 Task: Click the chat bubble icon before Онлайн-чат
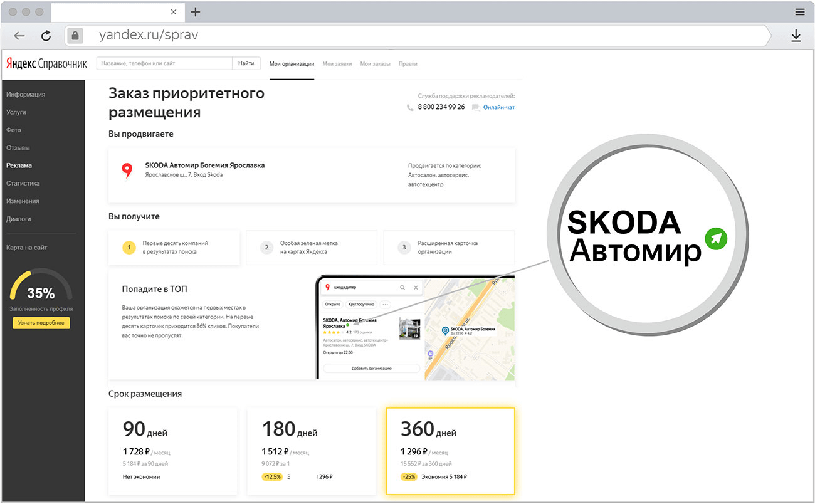(x=476, y=107)
